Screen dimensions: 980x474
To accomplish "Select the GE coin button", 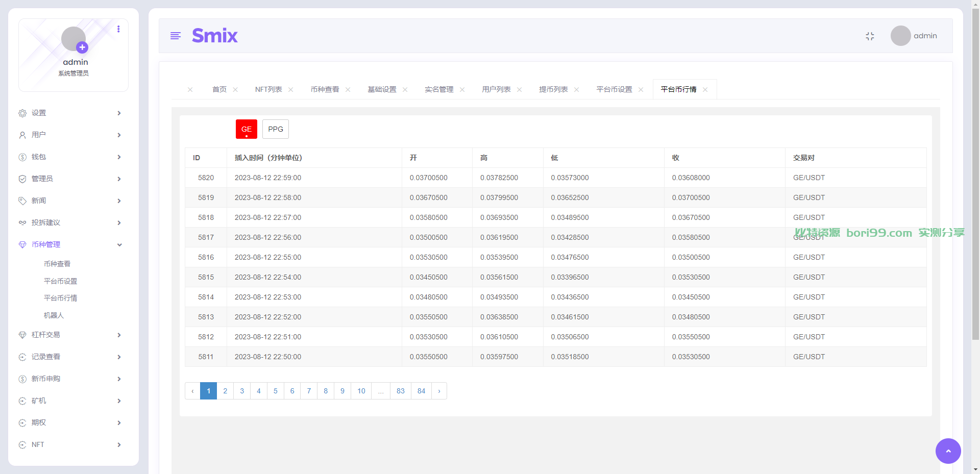I will 247,129.
